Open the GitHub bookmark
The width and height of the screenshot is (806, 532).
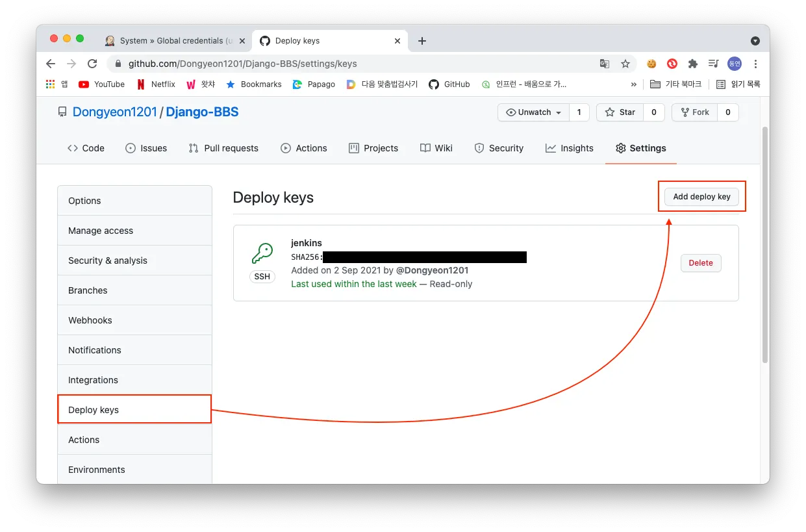(x=449, y=84)
